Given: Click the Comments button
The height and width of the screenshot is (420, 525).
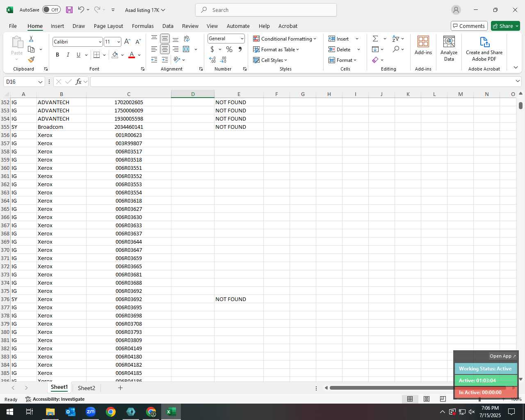Looking at the screenshot, I should click(469, 26).
